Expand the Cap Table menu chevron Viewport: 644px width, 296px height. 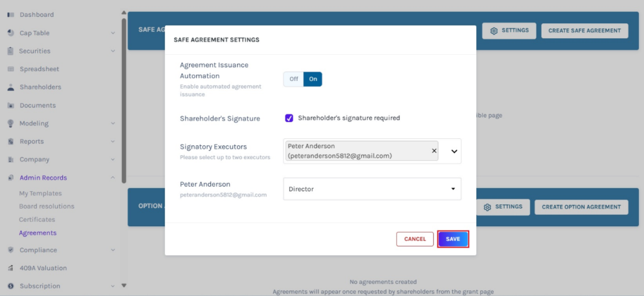click(113, 33)
